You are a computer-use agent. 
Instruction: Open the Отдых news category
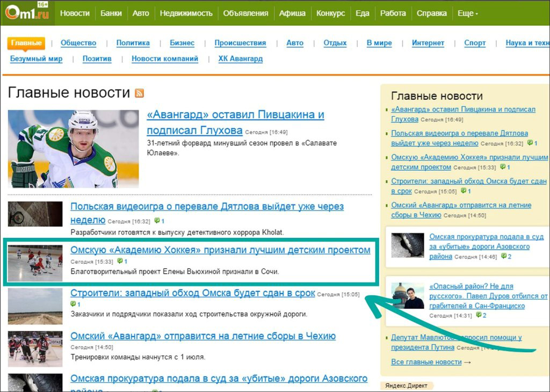(335, 43)
